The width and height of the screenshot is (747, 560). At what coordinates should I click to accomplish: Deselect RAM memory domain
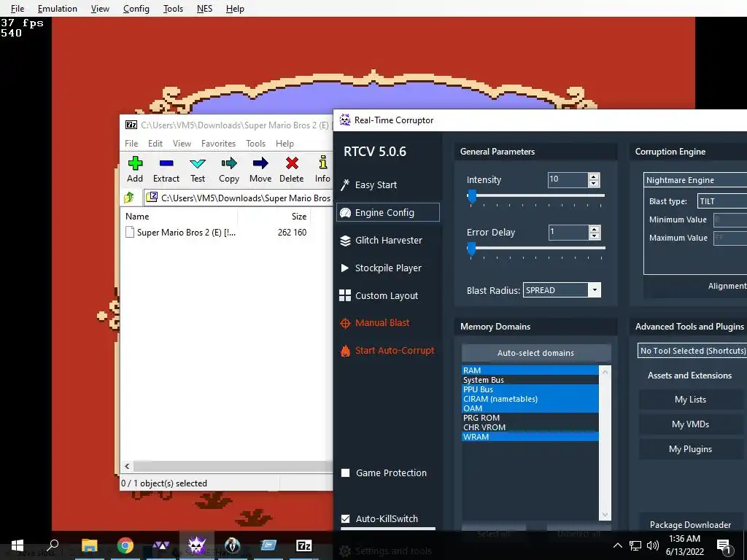coord(530,370)
